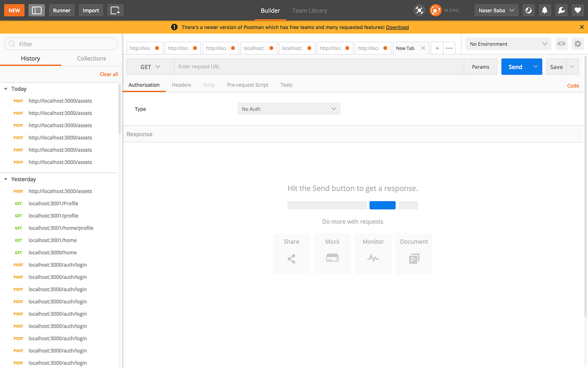The height and width of the screenshot is (368, 588).
Task: Open the No Environment dropdown
Action: 508,44
